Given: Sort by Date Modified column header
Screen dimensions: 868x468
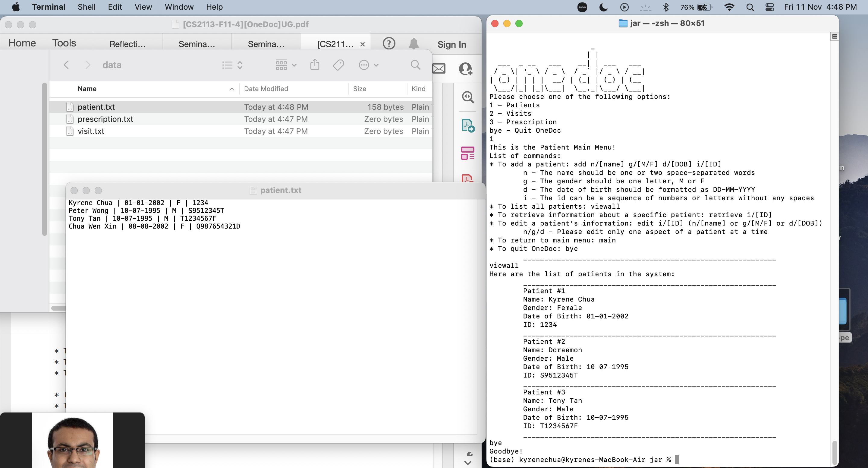Looking at the screenshot, I should [266, 89].
